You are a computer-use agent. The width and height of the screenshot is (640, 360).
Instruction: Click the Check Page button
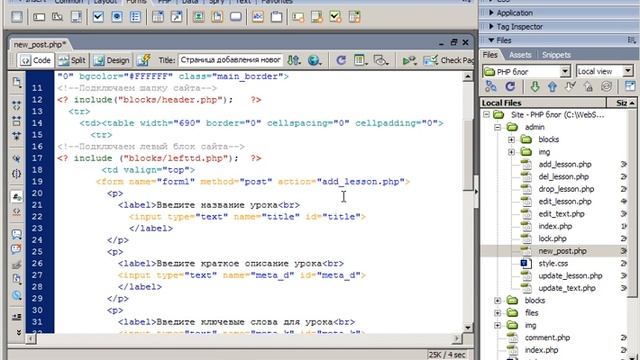pyautogui.click(x=448, y=60)
